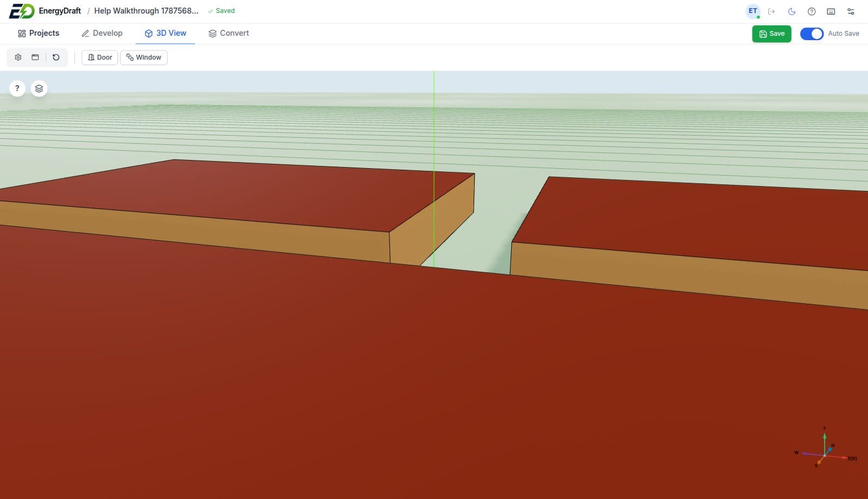
Task: Open the layers panel button in the viewport
Action: (x=39, y=88)
